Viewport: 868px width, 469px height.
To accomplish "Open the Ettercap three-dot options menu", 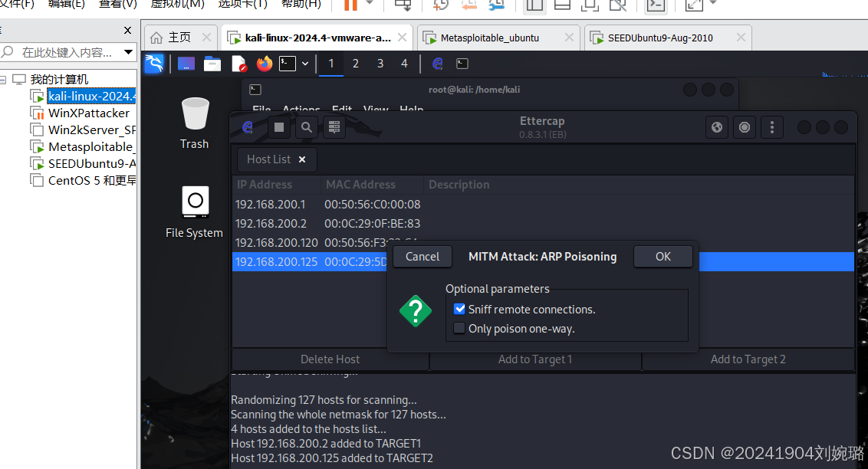I will tap(772, 128).
